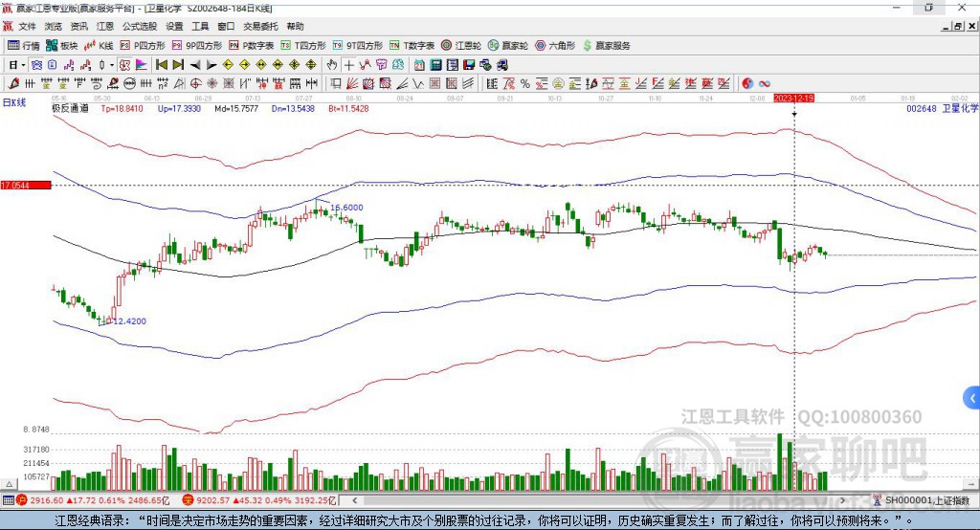Restore the inner document window
This screenshot has width=980, height=530.
(957, 26)
